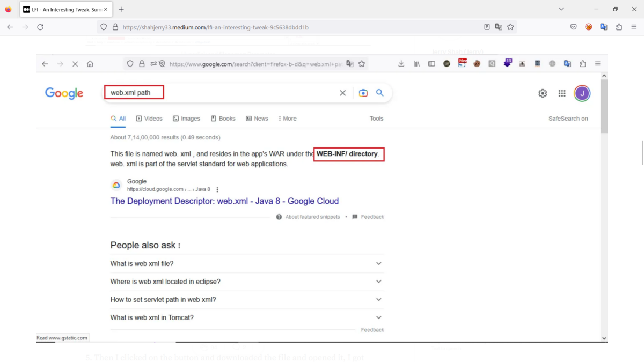Image resolution: width=644 pixels, height=362 pixels.
Task: Open Google quick settings gear
Action: coord(543,93)
